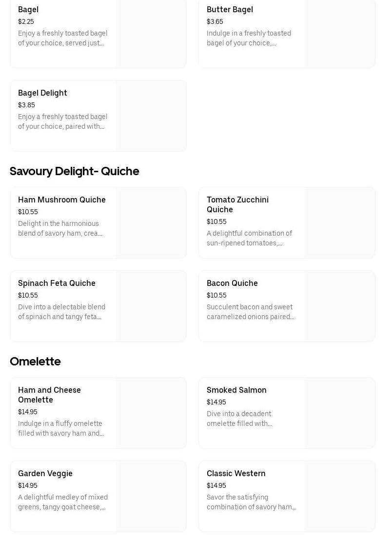Open the Ham Mushroom Quiche title
392x543 pixels.
(x=62, y=200)
